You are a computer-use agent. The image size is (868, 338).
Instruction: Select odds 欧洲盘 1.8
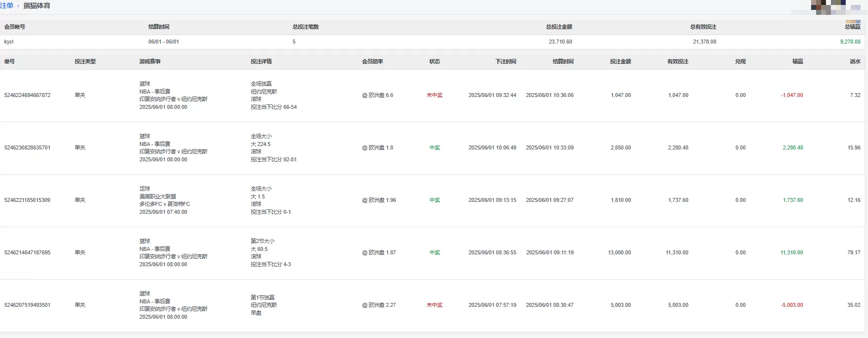coord(378,147)
